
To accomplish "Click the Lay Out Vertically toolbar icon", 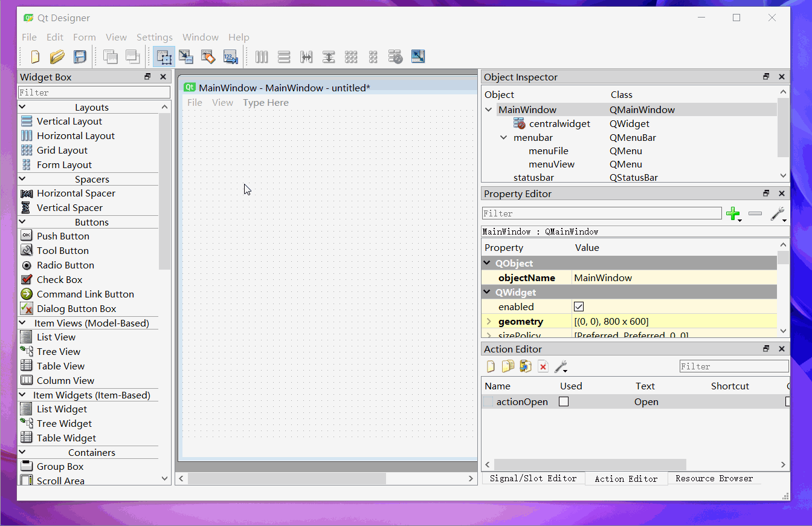I will (284, 57).
